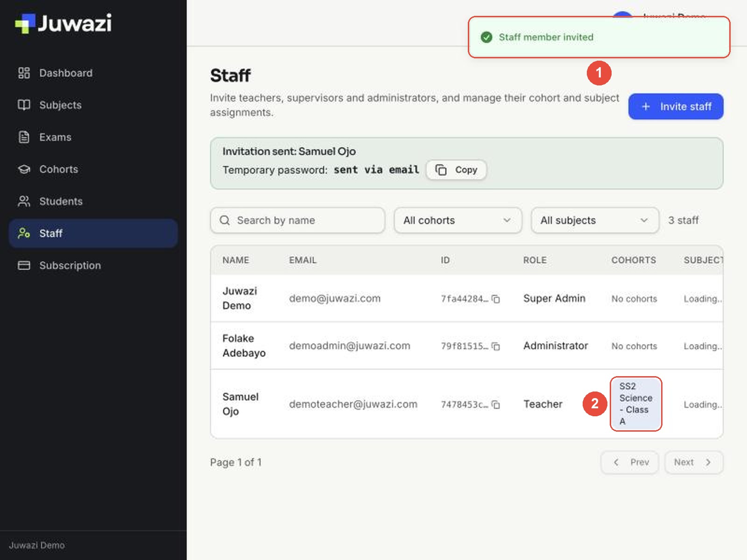Select the demoteacher@juwazi.com email
The height and width of the screenshot is (560, 747).
353,404
